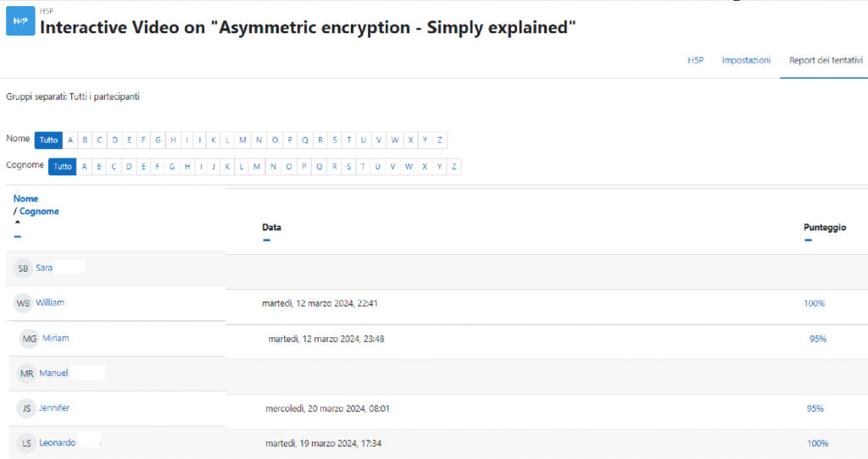Image resolution: width=868 pixels, height=459 pixels.
Task: Collapse the Data column
Action: pyautogui.click(x=266, y=240)
